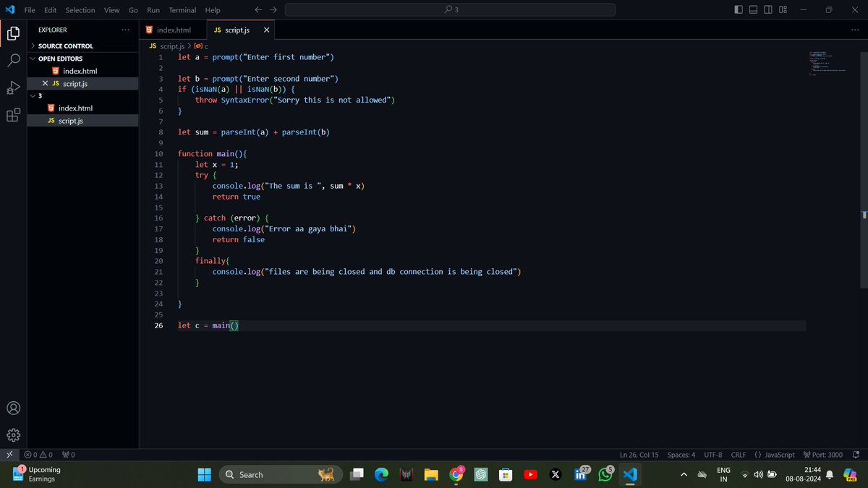The image size is (868, 488).
Task: Select index.html in folder 3
Action: [83, 108]
